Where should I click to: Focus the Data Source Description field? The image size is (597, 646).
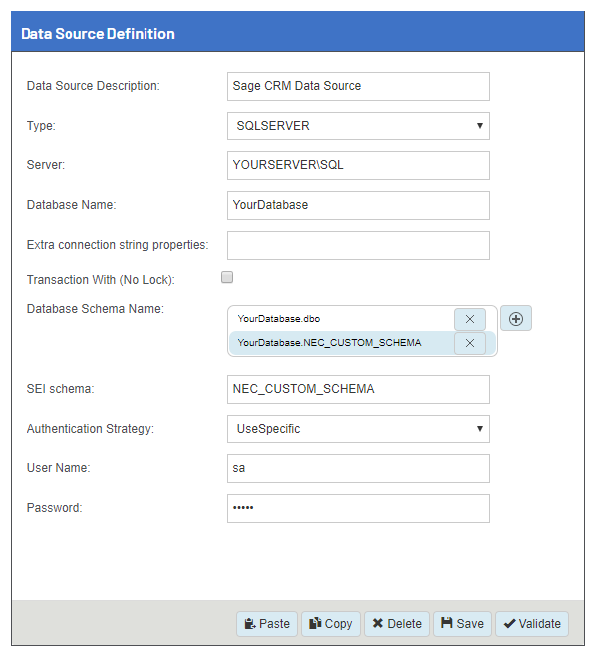pos(358,87)
